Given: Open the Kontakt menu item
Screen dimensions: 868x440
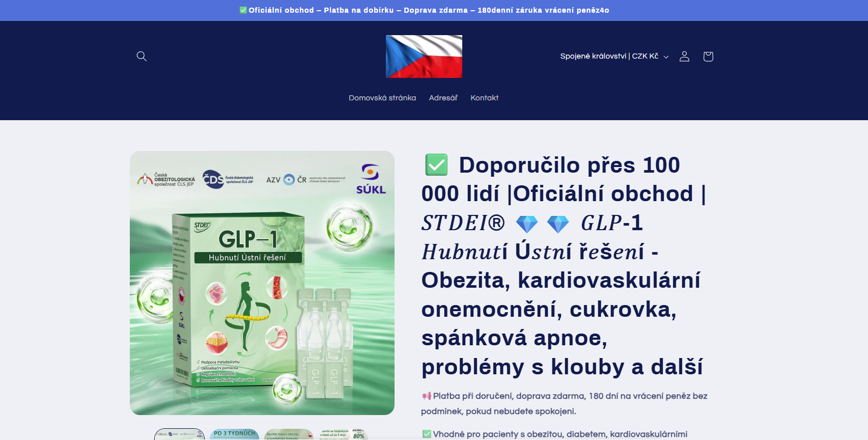Looking at the screenshot, I should 484,98.
